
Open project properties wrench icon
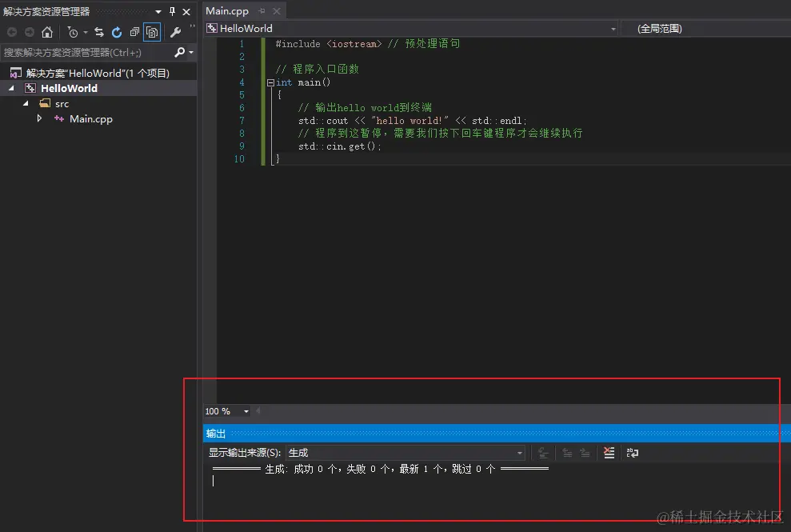click(x=175, y=32)
